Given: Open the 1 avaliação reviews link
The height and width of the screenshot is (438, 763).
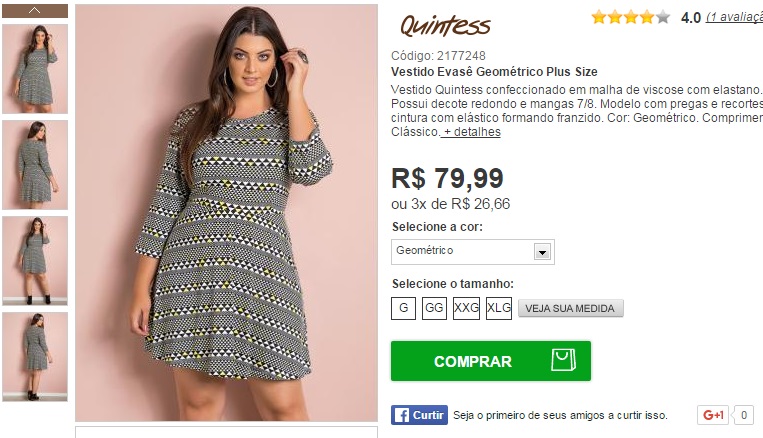Looking at the screenshot, I should (x=734, y=18).
